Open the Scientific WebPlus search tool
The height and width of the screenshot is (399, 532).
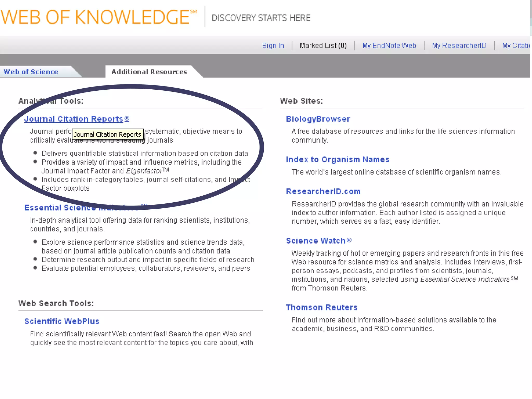(x=62, y=321)
